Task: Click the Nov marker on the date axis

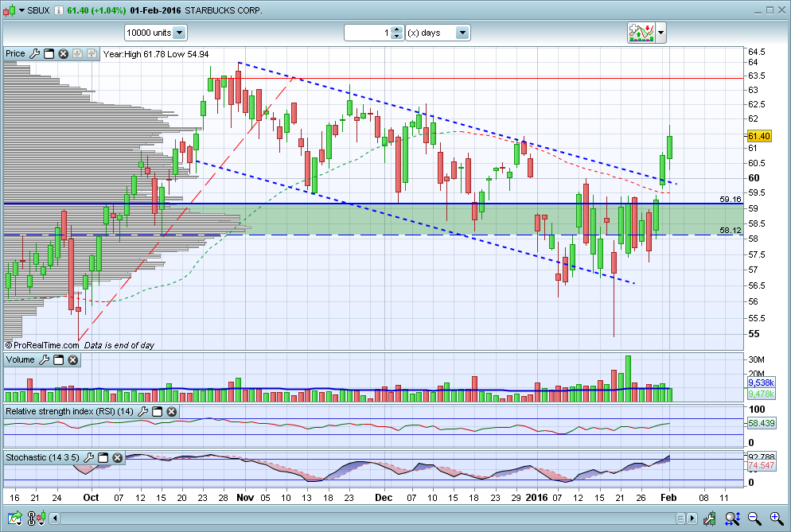Action: [245, 498]
